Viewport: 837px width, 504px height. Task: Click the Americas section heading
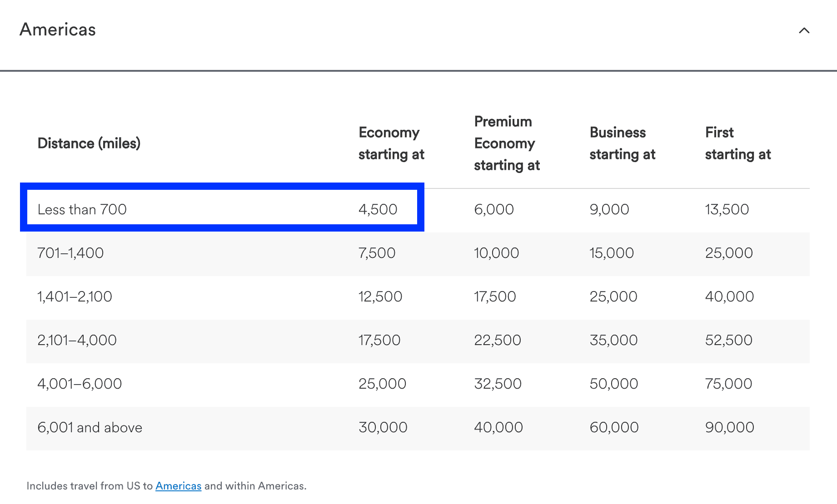tap(57, 29)
